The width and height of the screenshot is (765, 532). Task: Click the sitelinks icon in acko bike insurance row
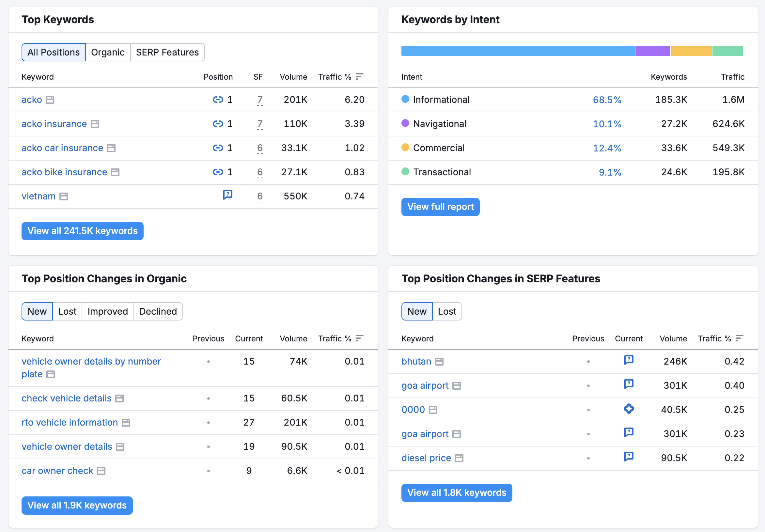(x=218, y=172)
